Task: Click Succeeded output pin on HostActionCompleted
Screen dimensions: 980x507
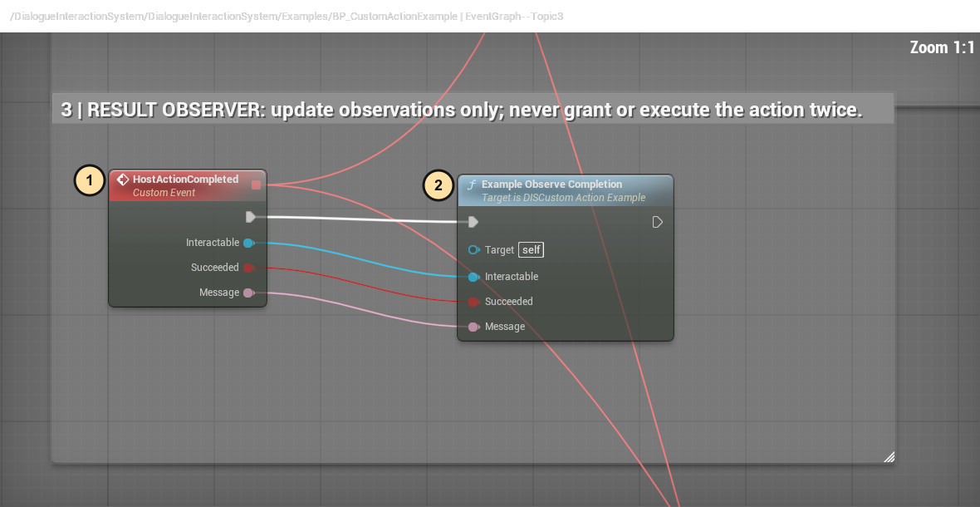Action: [x=249, y=268]
